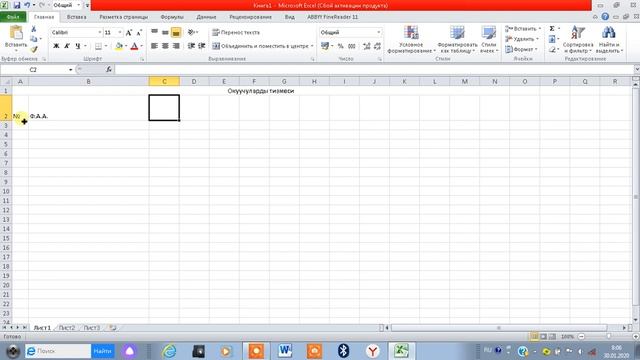Screen dimensions: 640x360
Task: Open Microsoft Word from the taskbar
Action: click(285, 351)
